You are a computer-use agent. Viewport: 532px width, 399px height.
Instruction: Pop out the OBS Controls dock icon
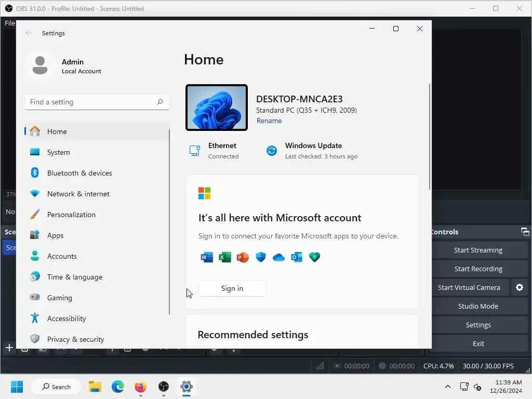tap(525, 232)
